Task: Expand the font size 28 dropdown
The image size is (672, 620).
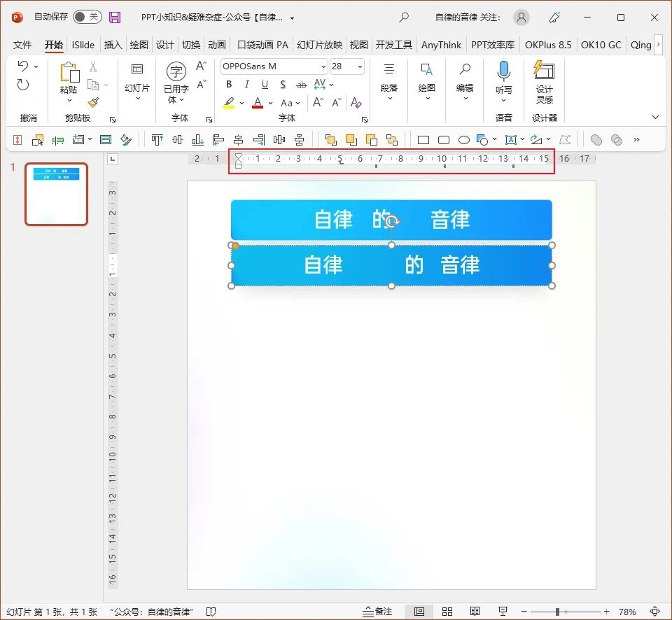Action: pyautogui.click(x=362, y=66)
